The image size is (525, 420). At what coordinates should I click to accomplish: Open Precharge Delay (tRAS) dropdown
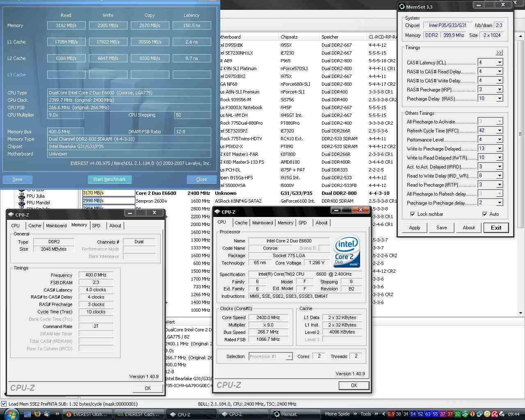pos(499,98)
